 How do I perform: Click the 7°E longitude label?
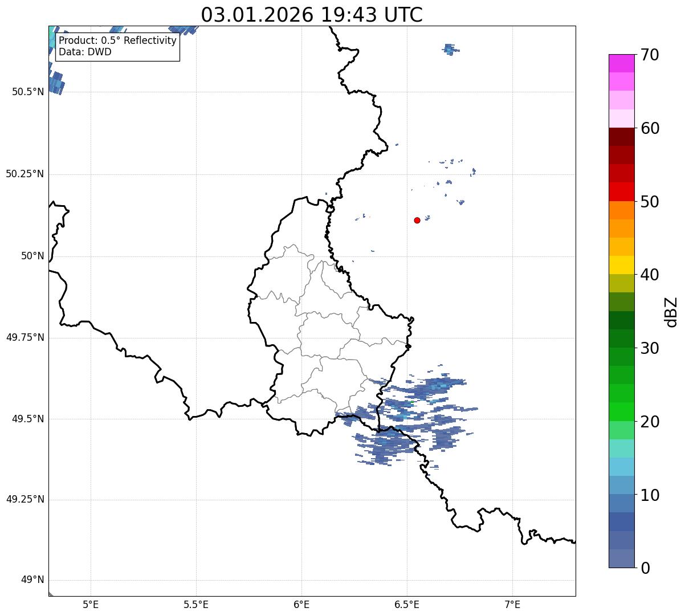[x=512, y=605]
